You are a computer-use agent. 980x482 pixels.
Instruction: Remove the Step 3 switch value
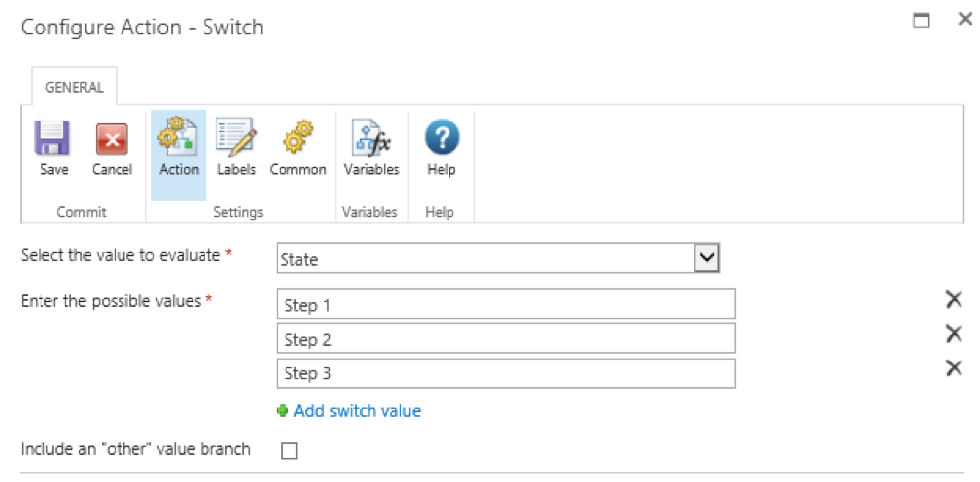[x=953, y=367]
